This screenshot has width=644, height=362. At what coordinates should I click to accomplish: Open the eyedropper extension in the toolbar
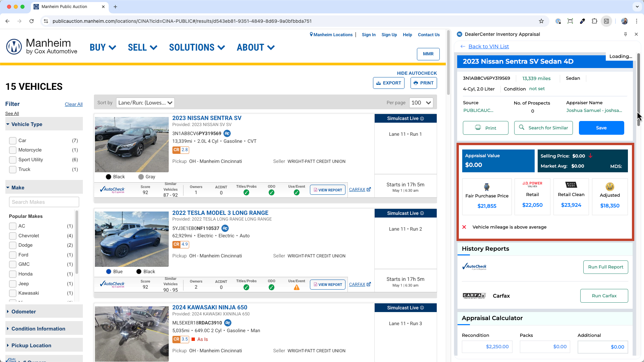click(582, 21)
